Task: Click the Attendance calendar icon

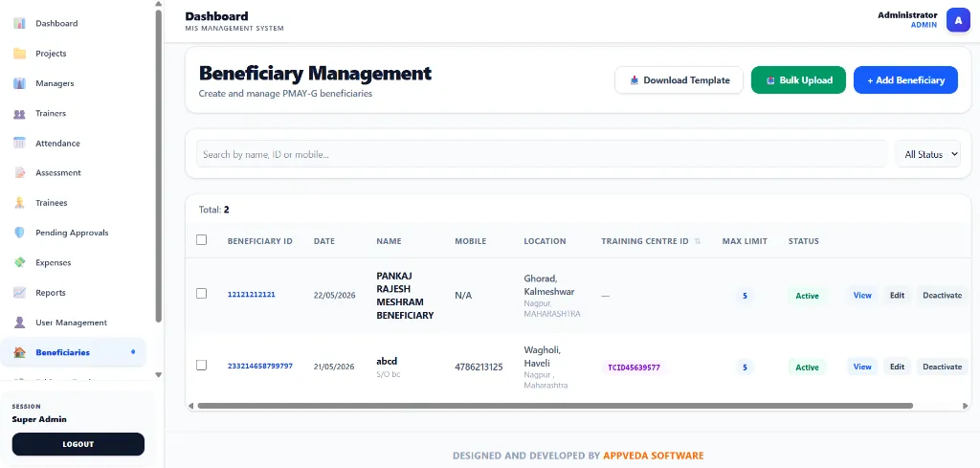Action: point(19,144)
